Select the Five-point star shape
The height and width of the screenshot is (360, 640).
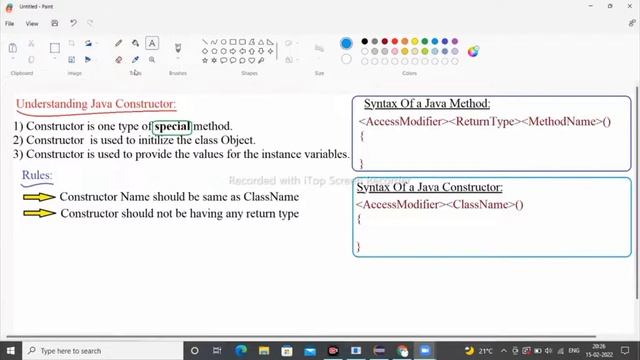pyautogui.click(x=205, y=61)
